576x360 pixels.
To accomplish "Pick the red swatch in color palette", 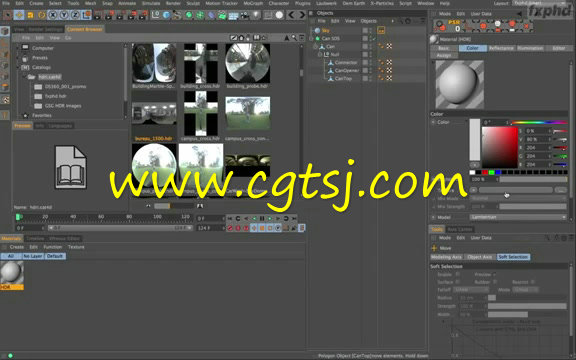I will (485, 172).
